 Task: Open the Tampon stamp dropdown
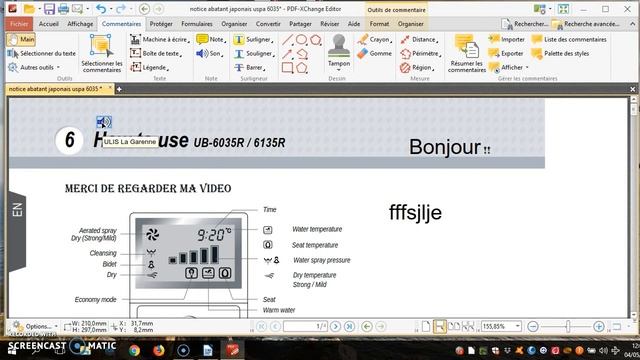pyautogui.click(x=339, y=67)
